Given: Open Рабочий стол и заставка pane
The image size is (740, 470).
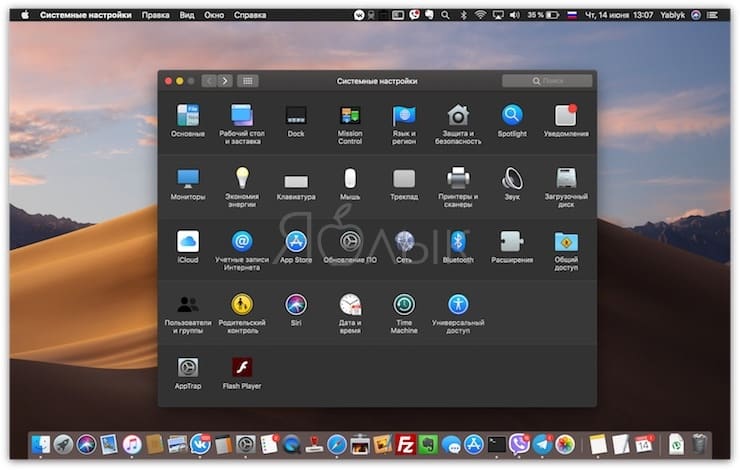Looking at the screenshot, I should pos(242,125).
